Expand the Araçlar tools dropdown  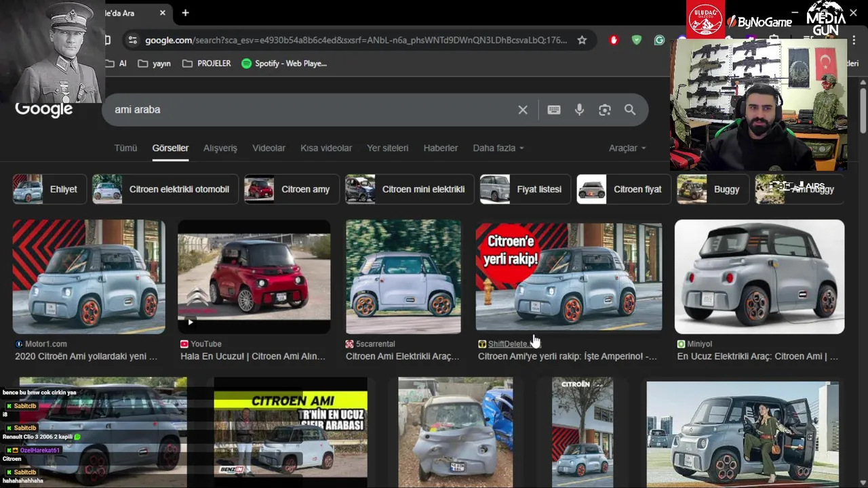(627, 148)
